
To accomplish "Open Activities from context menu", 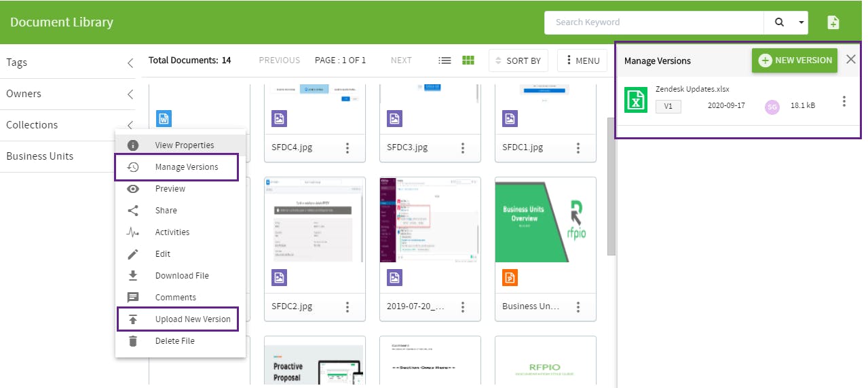I will (181, 232).
